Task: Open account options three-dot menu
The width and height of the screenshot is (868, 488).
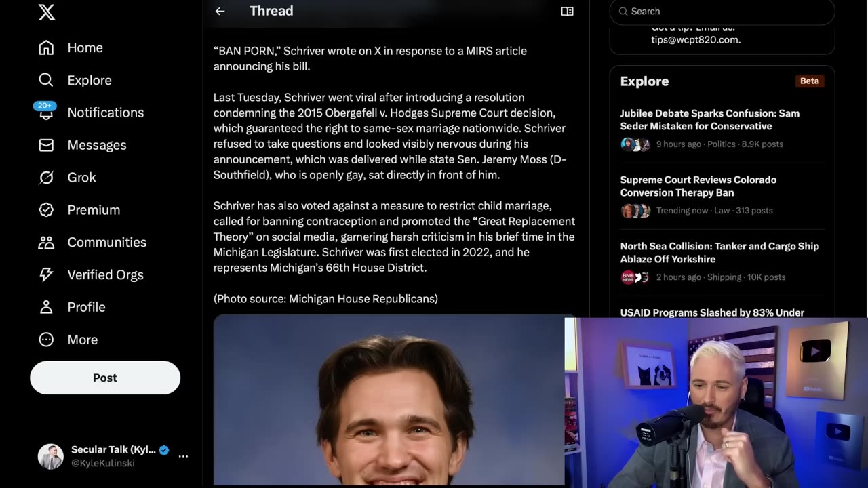Action: [x=183, y=456]
